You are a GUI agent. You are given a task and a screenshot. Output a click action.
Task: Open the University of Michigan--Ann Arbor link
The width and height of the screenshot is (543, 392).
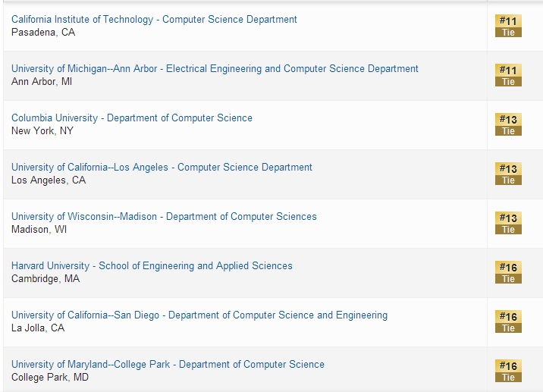pyautogui.click(x=215, y=68)
